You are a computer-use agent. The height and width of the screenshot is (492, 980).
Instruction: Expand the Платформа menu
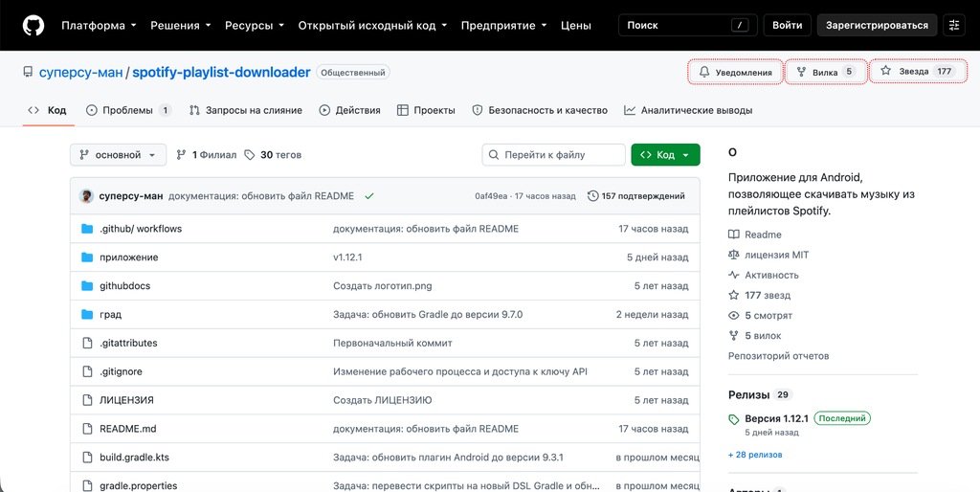(x=99, y=26)
